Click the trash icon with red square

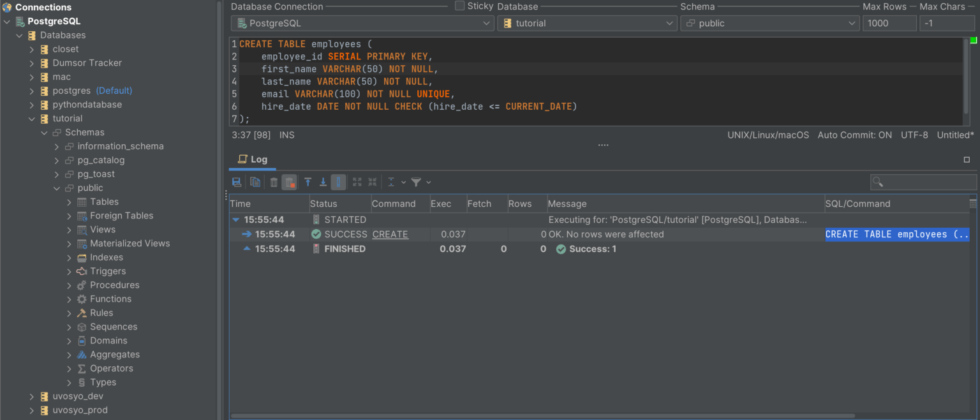(x=289, y=183)
